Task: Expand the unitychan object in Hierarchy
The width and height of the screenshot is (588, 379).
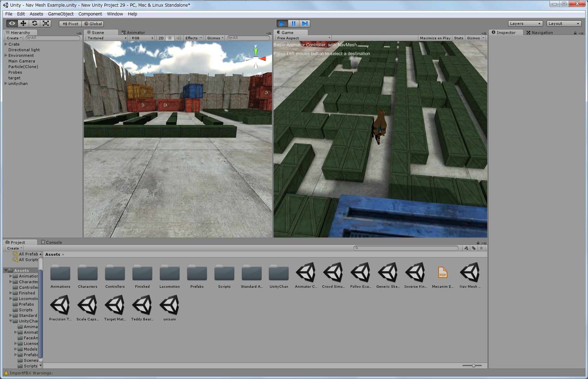Action: click(x=6, y=84)
